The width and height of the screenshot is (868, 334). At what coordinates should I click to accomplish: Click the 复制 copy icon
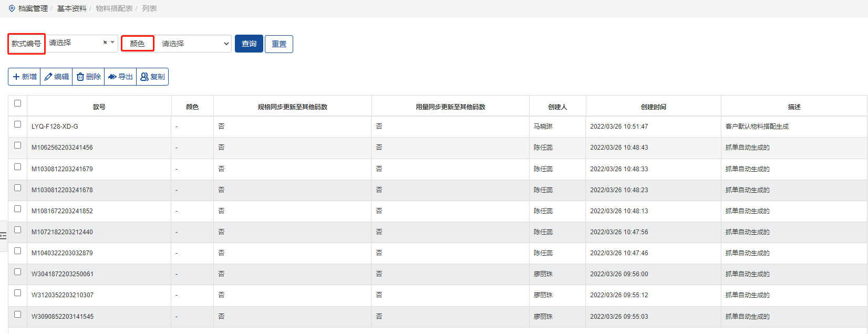144,77
